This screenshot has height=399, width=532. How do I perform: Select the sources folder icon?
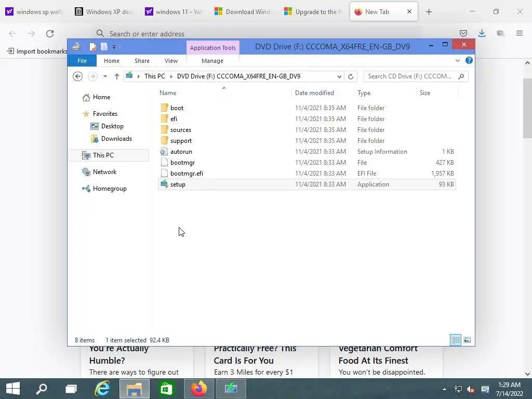(x=164, y=129)
